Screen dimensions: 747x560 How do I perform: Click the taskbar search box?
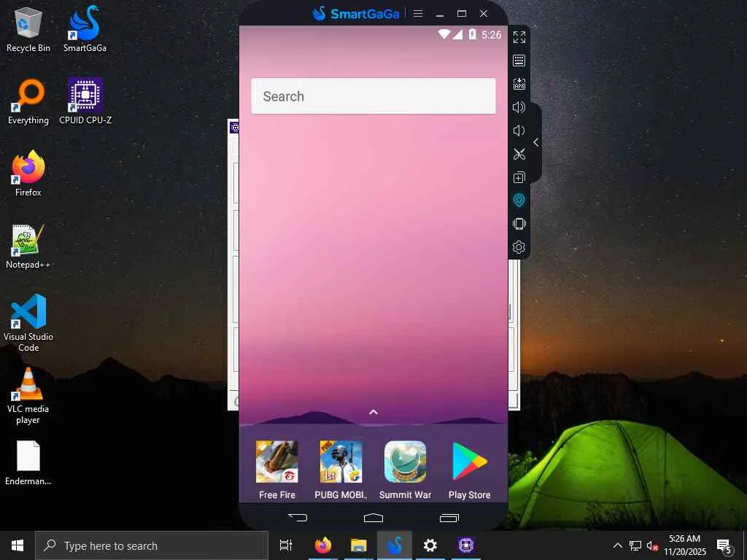point(152,545)
